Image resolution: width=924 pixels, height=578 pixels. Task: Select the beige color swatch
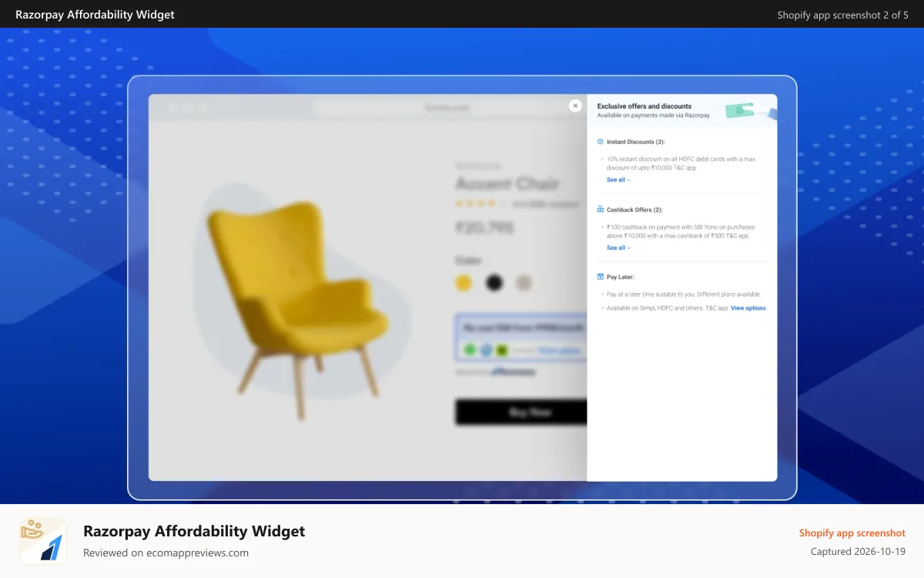tap(524, 283)
